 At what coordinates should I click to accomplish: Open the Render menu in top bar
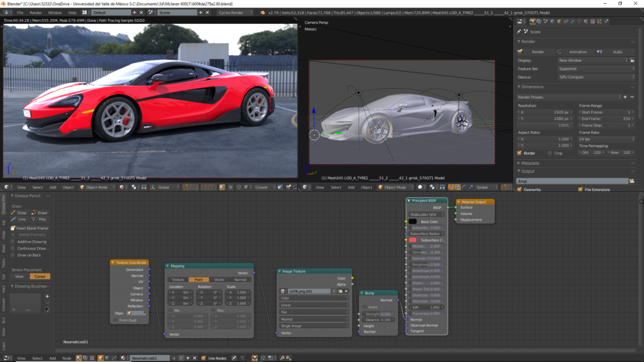click(36, 13)
